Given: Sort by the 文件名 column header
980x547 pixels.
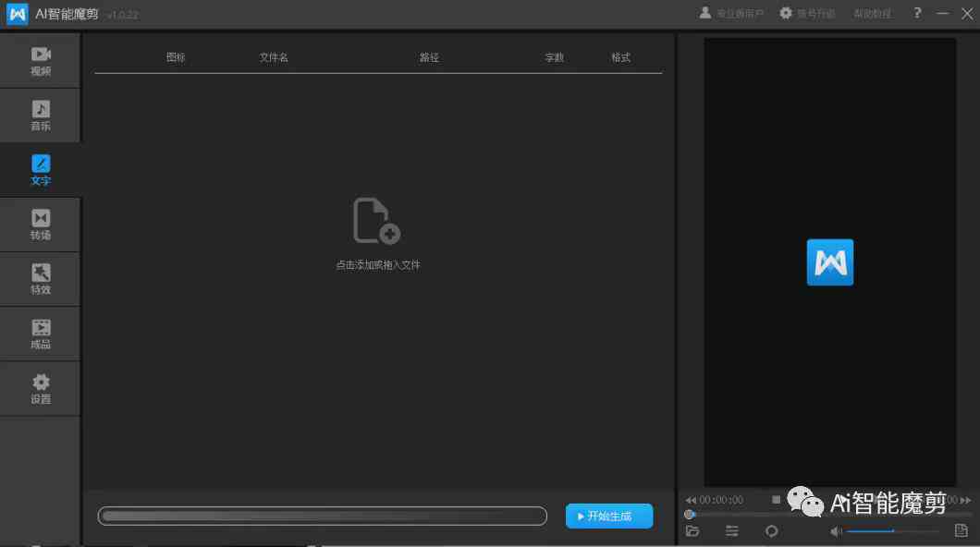Looking at the screenshot, I should coord(274,57).
